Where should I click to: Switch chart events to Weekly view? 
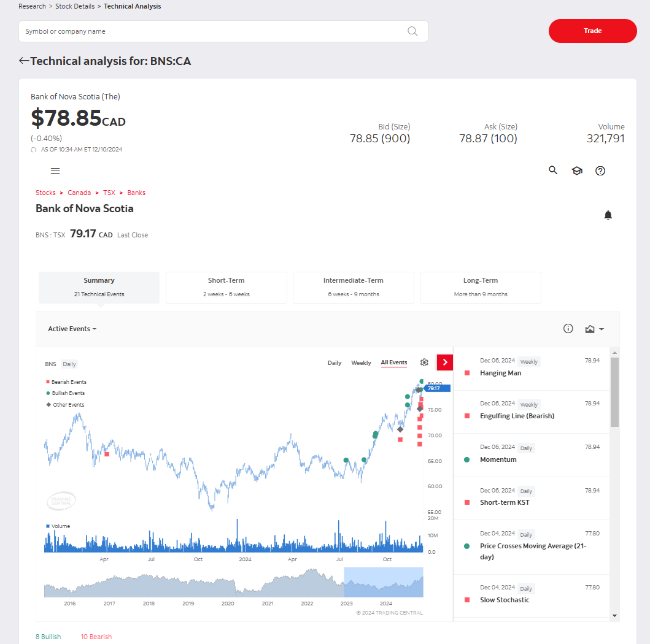361,362
